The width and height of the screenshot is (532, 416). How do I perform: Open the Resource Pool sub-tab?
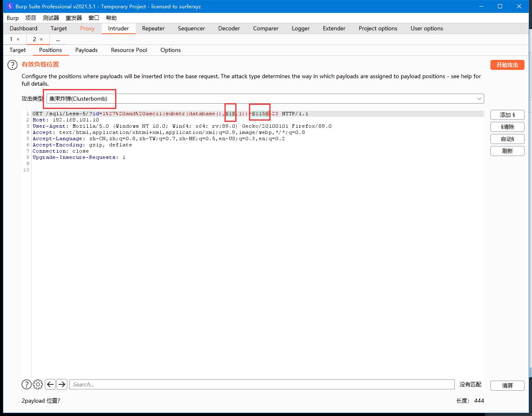tap(129, 50)
